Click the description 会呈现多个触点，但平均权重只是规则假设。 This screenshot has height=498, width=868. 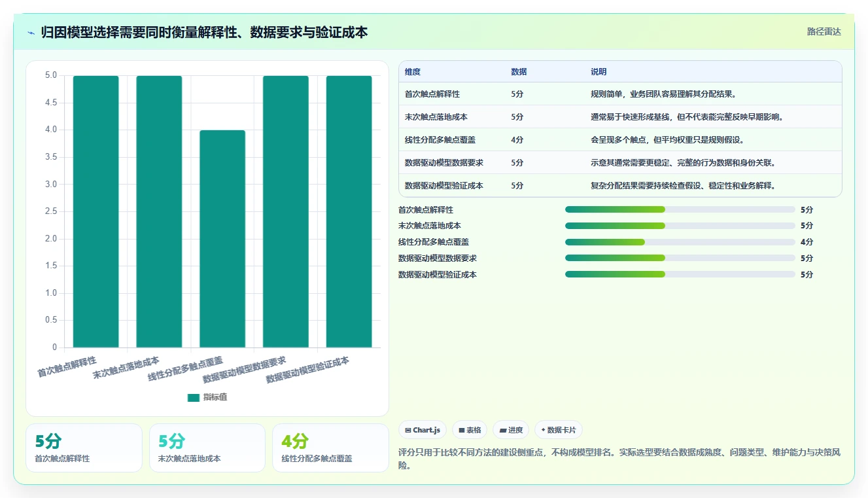coord(668,140)
